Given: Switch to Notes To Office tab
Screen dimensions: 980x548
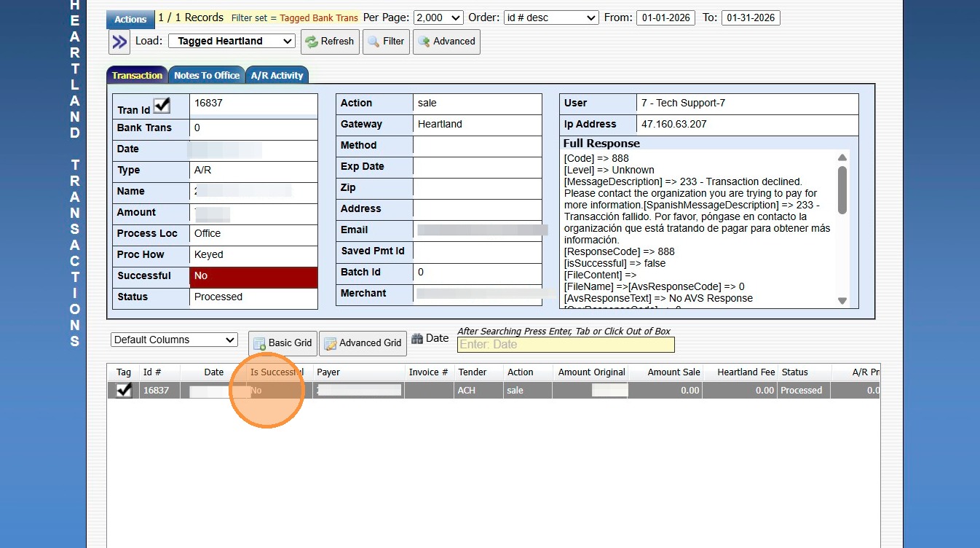Looking at the screenshot, I should pyautogui.click(x=207, y=75).
